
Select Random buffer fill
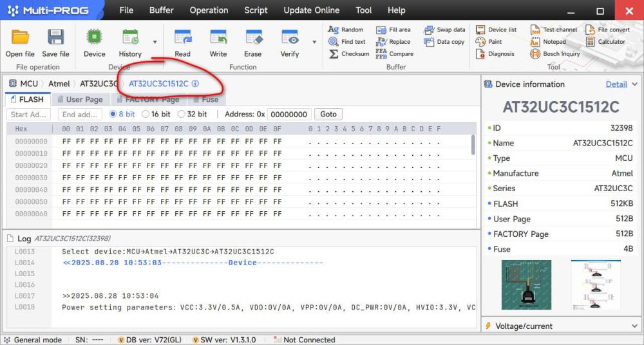(x=346, y=30)
